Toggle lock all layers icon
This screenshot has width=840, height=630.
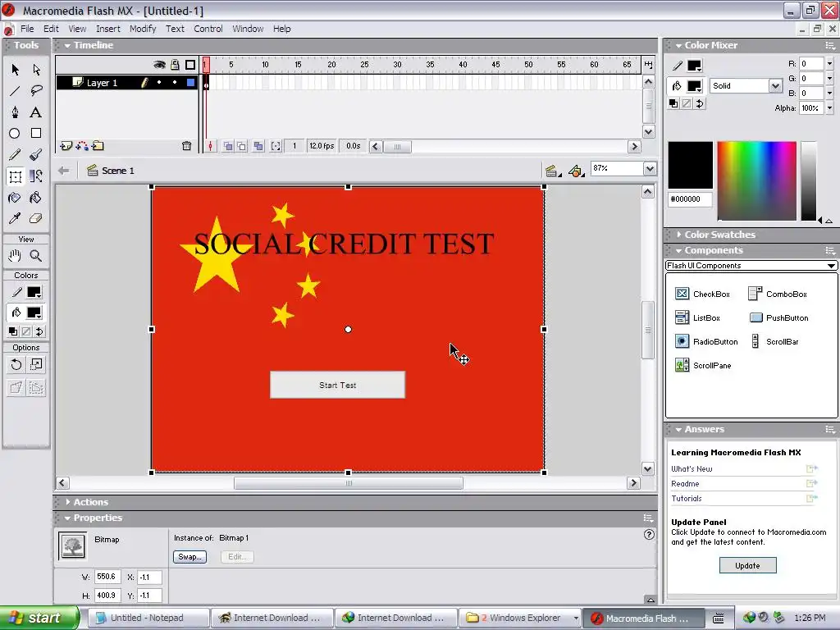[x=175, y=65]
